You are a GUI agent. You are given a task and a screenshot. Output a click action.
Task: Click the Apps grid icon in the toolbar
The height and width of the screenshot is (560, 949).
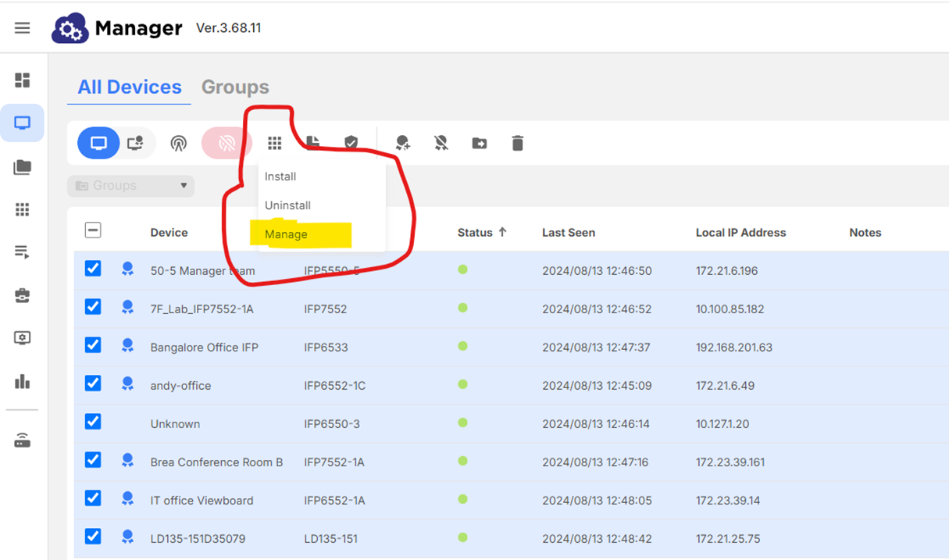274,143
